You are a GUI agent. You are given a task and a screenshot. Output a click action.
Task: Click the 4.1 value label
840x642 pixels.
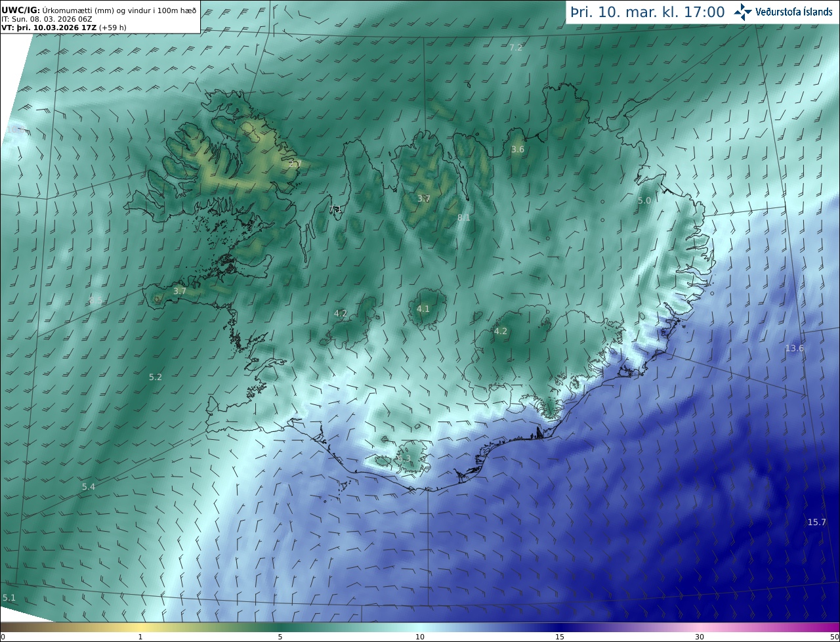pyautogui.click(x=423, y=309)
